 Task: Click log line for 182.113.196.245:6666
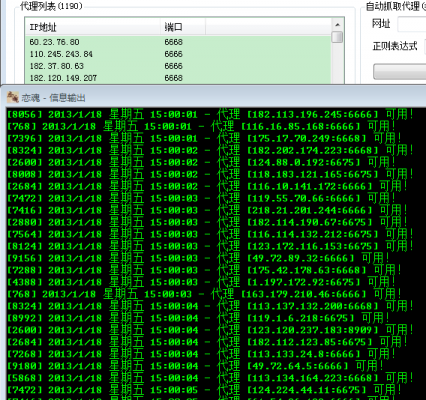[x=210, y=114]
